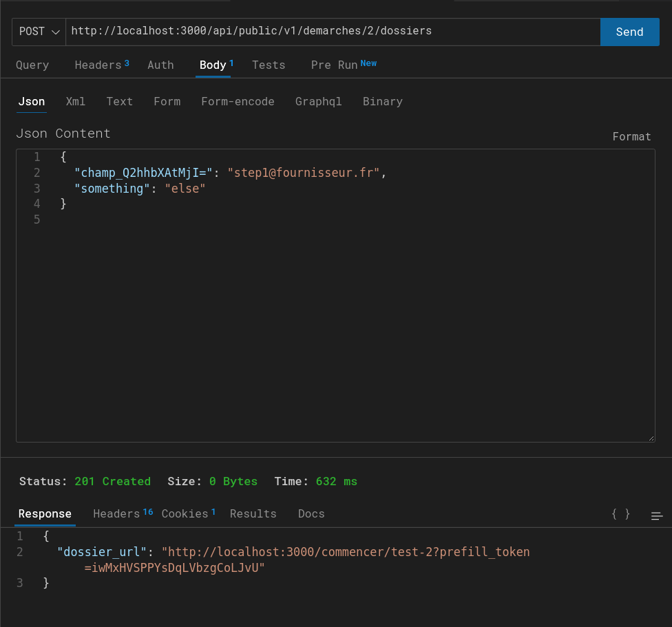The image size is (672, 627).
Task: Switch body type to Text
Action: coord(120,101)
